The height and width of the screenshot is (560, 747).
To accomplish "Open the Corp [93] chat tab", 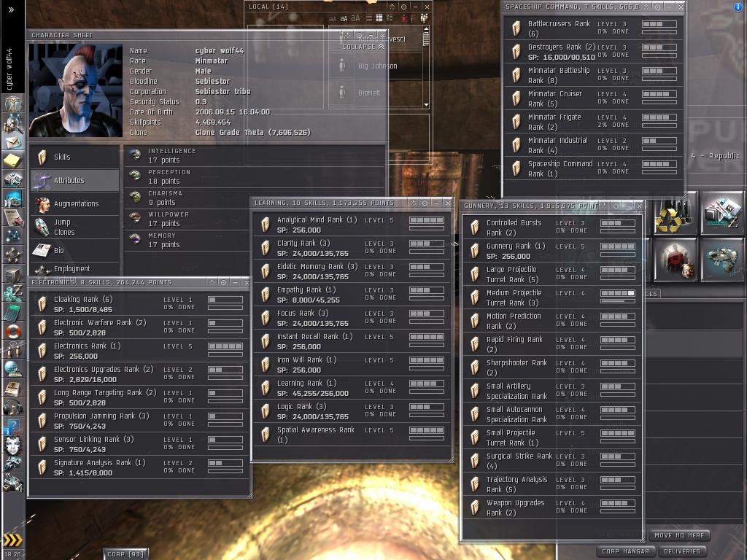I will point(125,554).
